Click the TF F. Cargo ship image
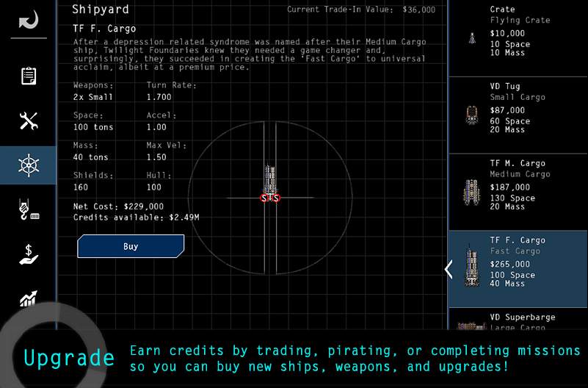Screen dimensions: 588x388 coord(471,267)
